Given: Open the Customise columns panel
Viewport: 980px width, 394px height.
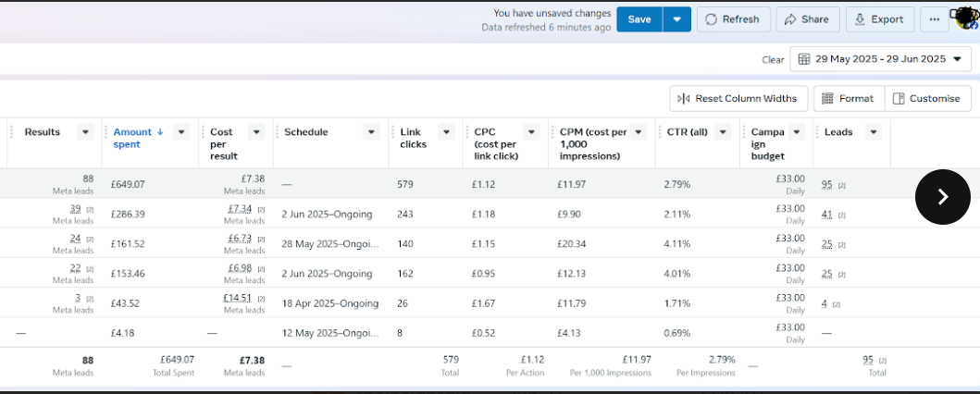Looking at the screenshot, I should point(928,98).
